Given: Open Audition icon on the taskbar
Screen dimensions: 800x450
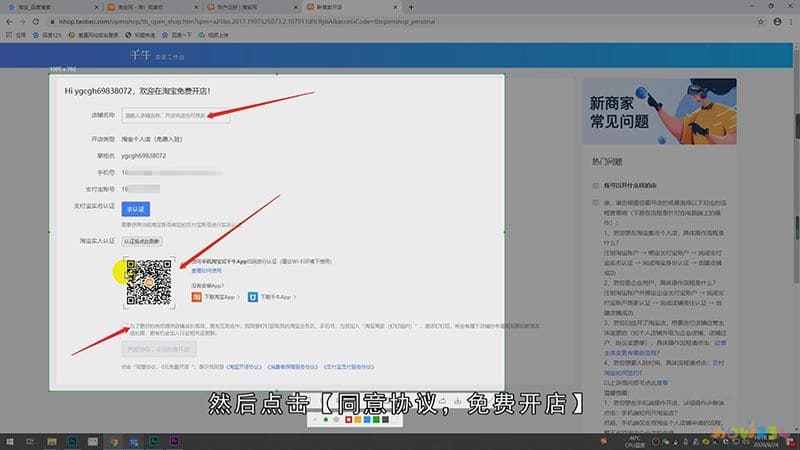Looking at the screenshot, I should [x=154, y=441].
